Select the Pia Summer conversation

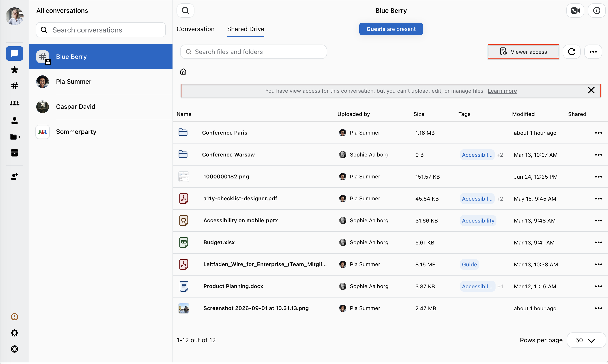101,82
